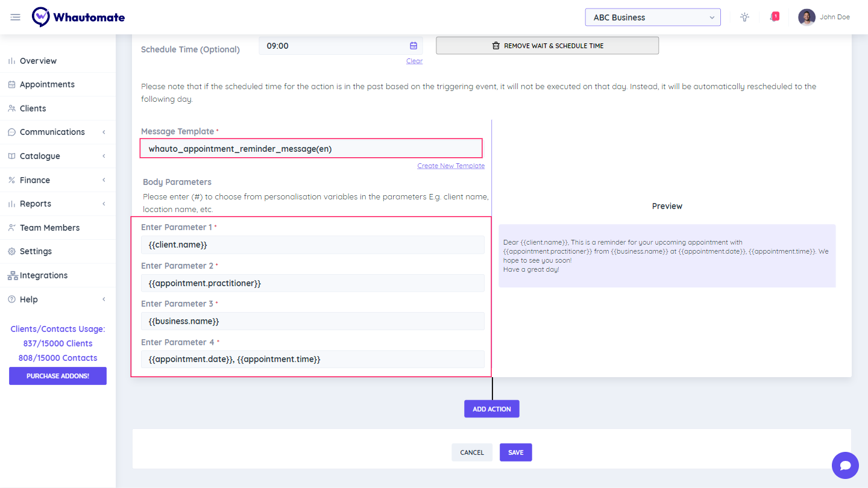Save the automation
868x488 pixels.
515,452
